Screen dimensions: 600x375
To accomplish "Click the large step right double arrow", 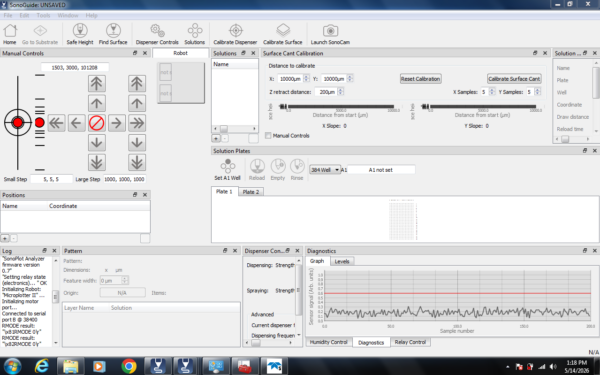I will click(137, 123).
